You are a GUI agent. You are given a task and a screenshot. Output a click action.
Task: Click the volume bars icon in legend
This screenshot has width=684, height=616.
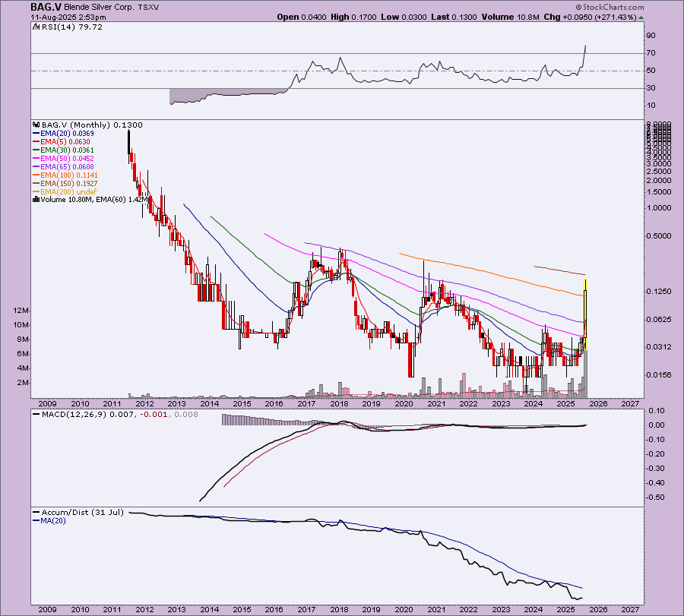(x=36, y=200)
